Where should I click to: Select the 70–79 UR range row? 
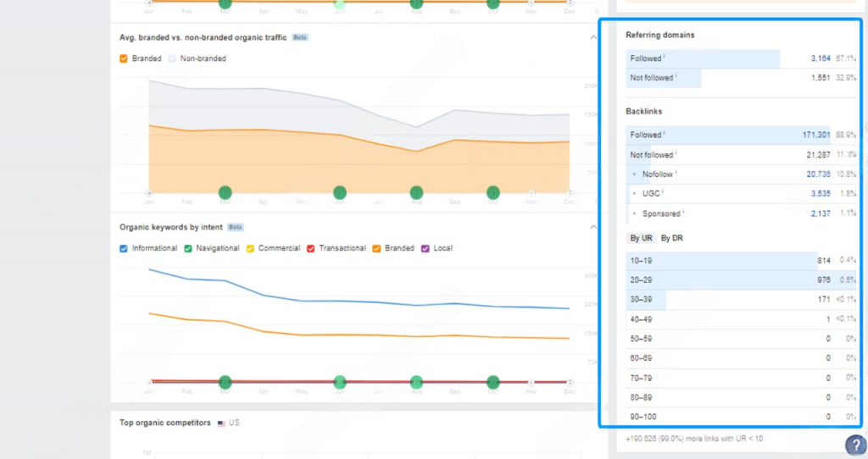(741, 379)
